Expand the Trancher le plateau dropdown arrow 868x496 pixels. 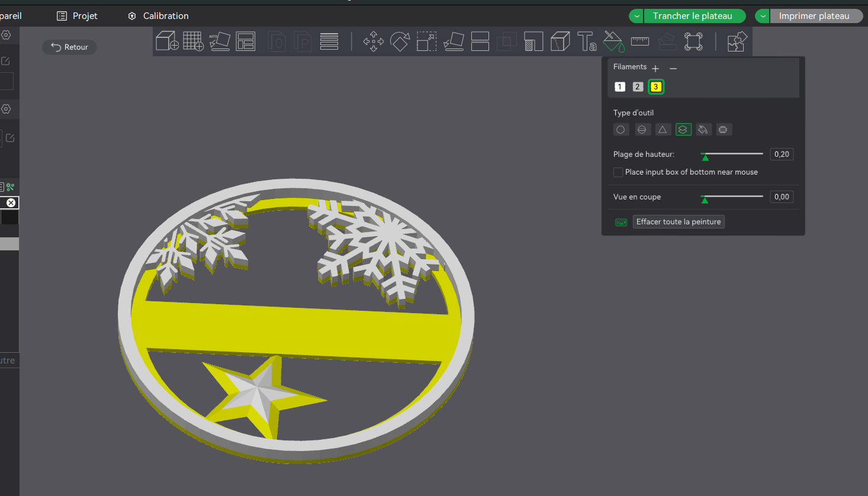point(636,16)
